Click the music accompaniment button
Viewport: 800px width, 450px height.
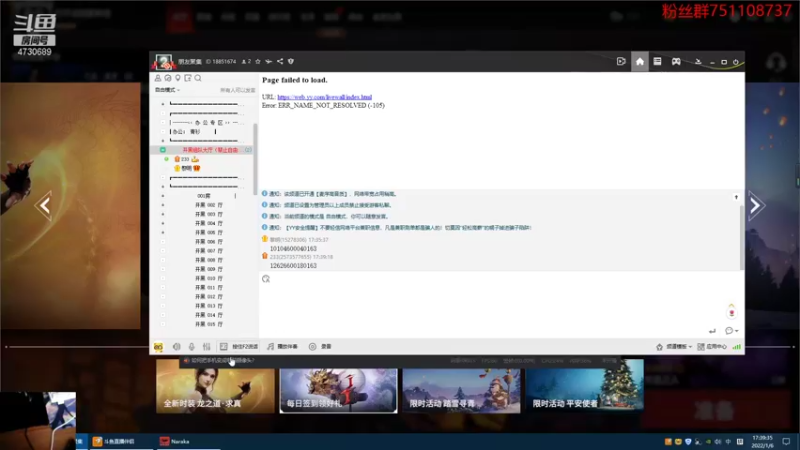[283, 347]
